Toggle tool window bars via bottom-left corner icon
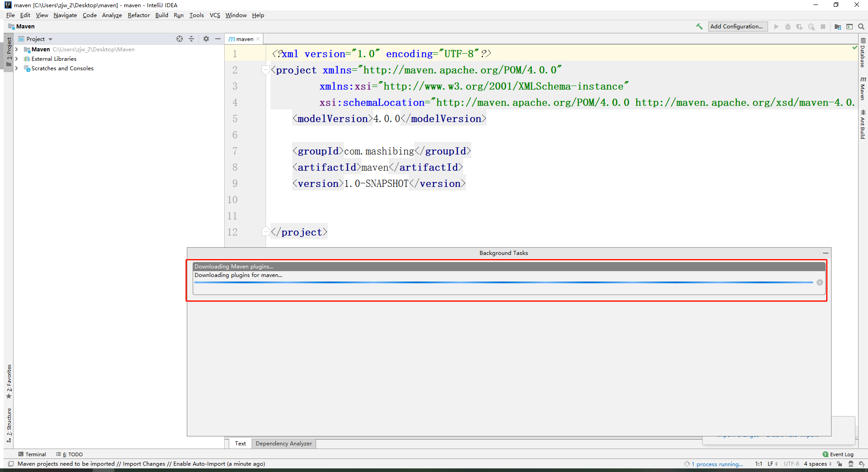Screen dimensions: 868x472 coord(11,463)
